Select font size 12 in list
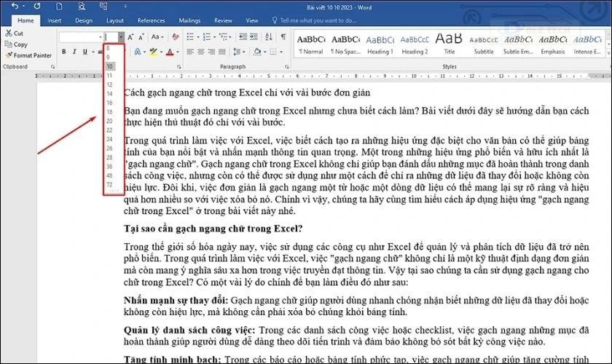Image resolution: width=612 pixels, height=364 pixels. pyautogui.click(x=110, y=84)
